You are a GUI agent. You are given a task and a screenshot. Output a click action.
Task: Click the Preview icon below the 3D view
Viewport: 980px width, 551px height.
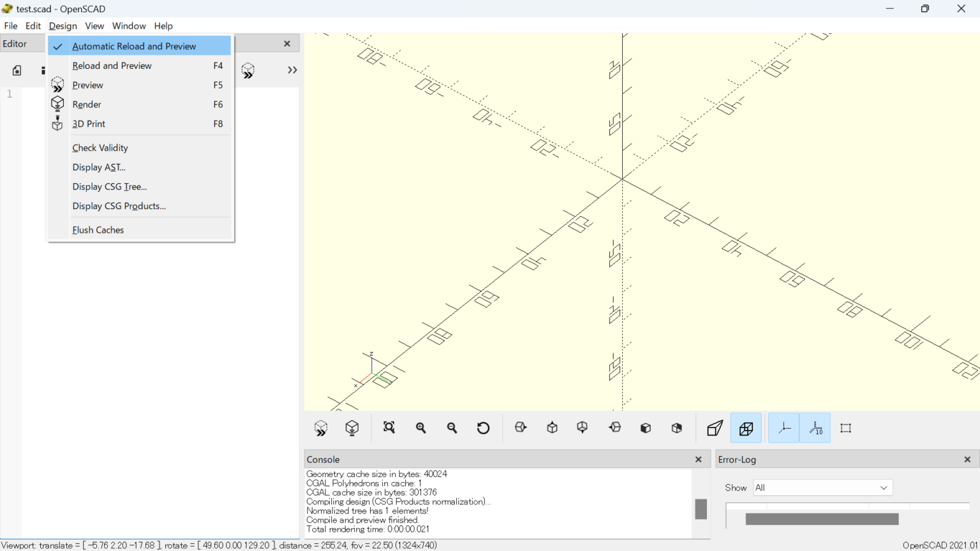[320, 428]
